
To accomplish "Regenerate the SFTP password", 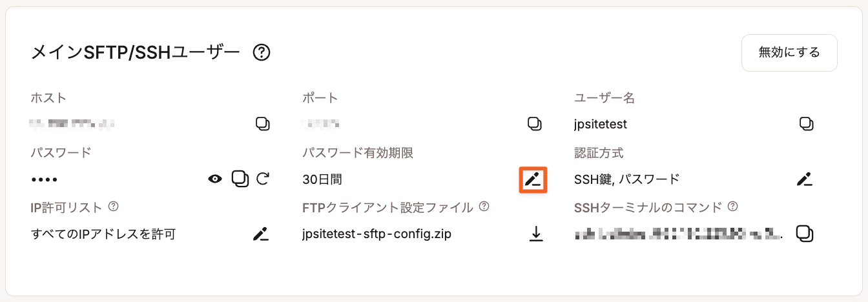I will coord(262,179).
